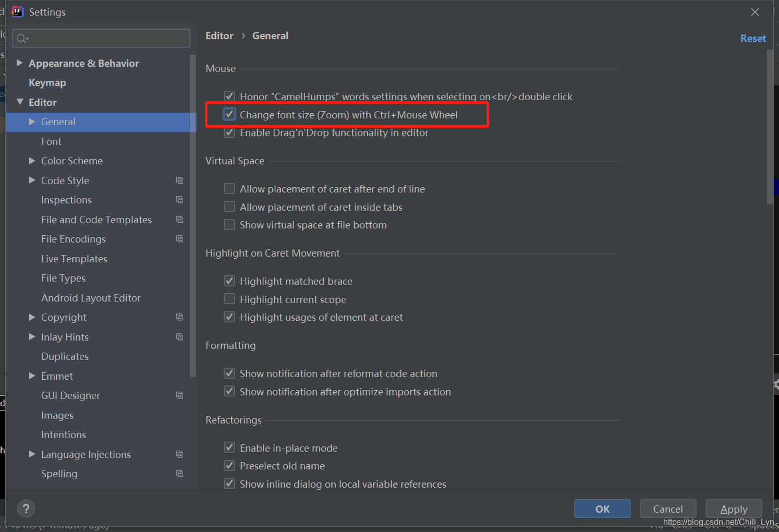Collapse the Editor tree node arrow
The width and height of the screenshot is (779, 532).
(20, 102)
